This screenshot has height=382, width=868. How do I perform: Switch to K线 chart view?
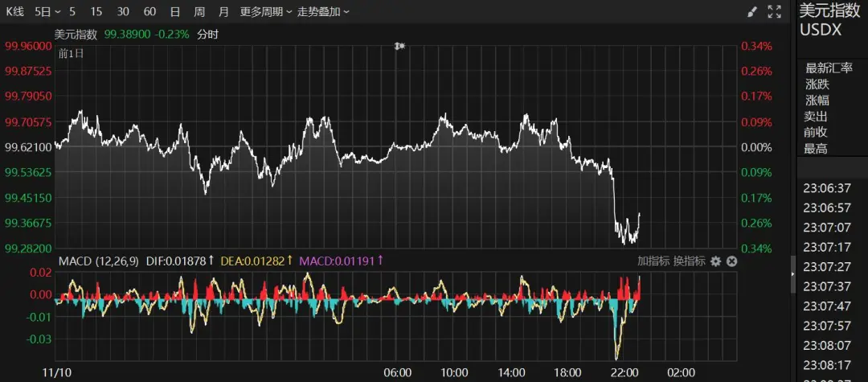[x=16, y=12]
